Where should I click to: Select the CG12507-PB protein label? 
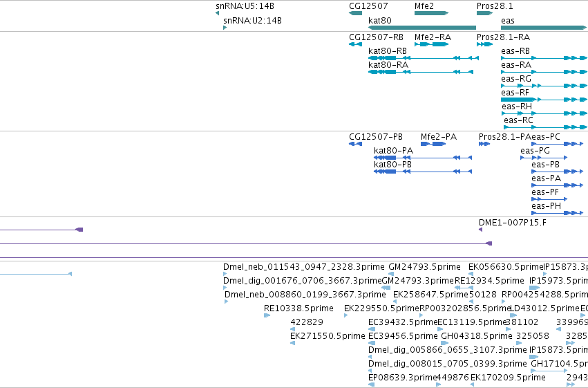pyautogui.click(x=376, y=137)
